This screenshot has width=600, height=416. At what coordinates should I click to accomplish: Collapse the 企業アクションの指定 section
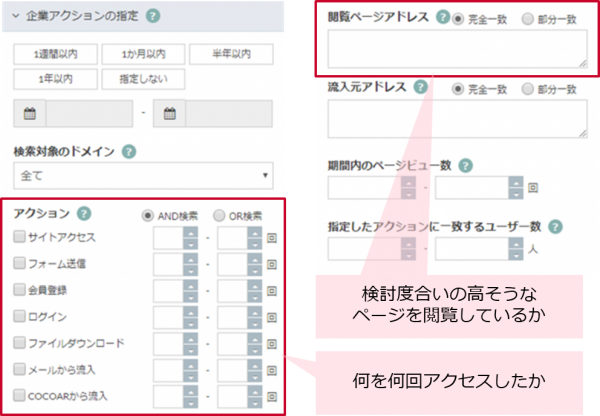point(16,16)
